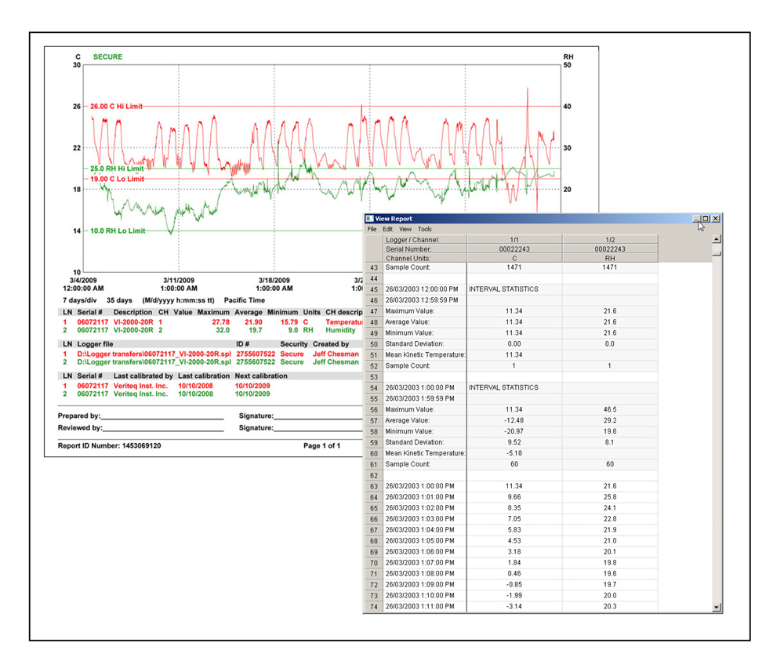Click the scrollbar up arrow

pos(717,239)
